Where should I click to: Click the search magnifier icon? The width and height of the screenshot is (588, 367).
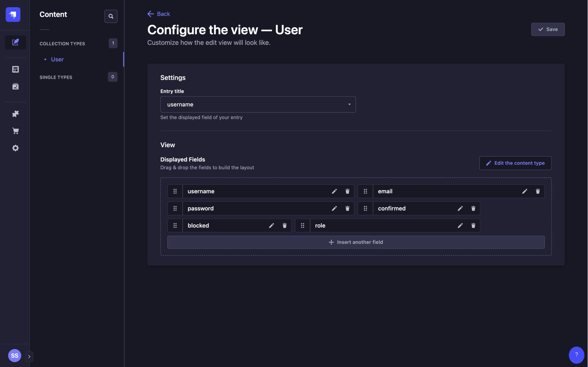111,16
